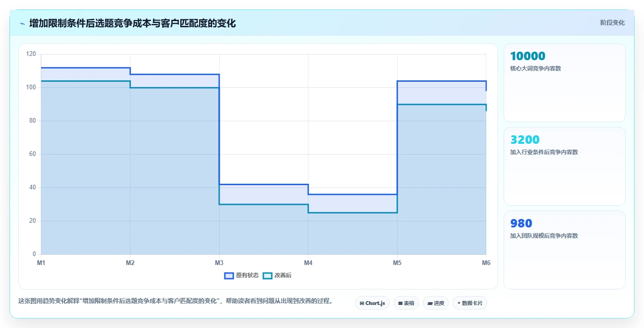This screenshot has width=644, height=328.
Task: Click the M1 x-axis label
Action: point(41,263)
